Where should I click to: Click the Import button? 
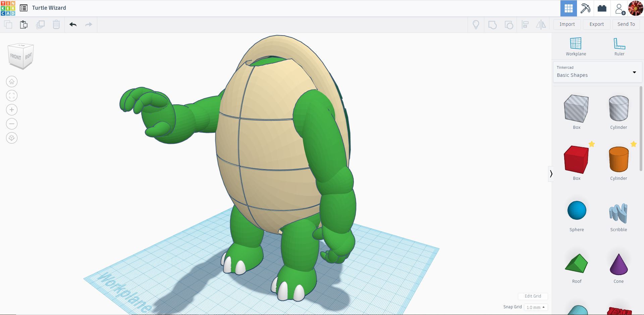567,24
